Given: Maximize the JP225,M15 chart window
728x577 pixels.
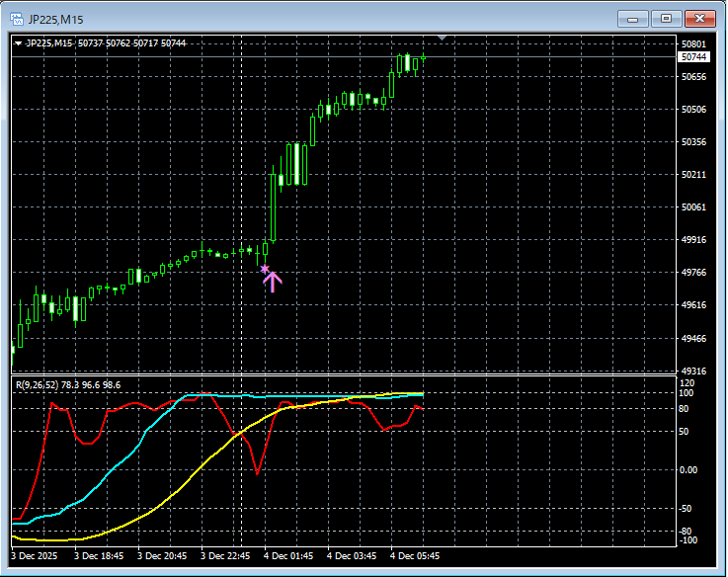Looking at the screenshot, I should click(666, 19).
